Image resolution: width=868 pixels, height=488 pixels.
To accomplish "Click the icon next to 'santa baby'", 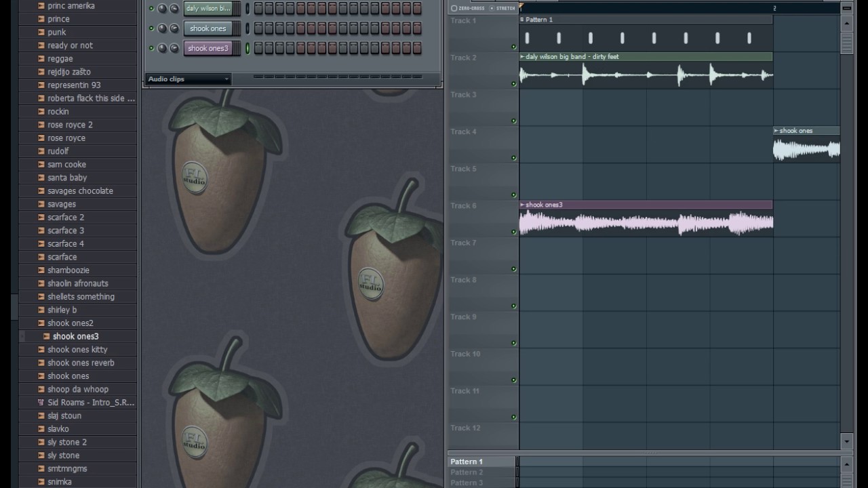I will (x=41, y=178).
